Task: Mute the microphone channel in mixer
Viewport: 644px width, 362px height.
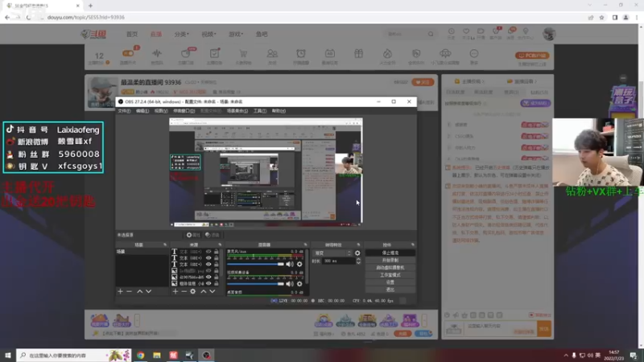Action: (290, 265)
